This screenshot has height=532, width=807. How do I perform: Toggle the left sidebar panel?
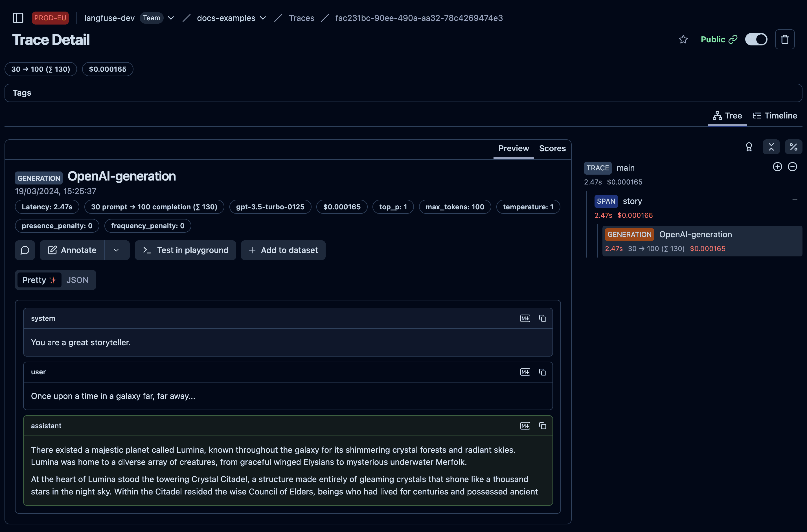(x=18, y=18)
